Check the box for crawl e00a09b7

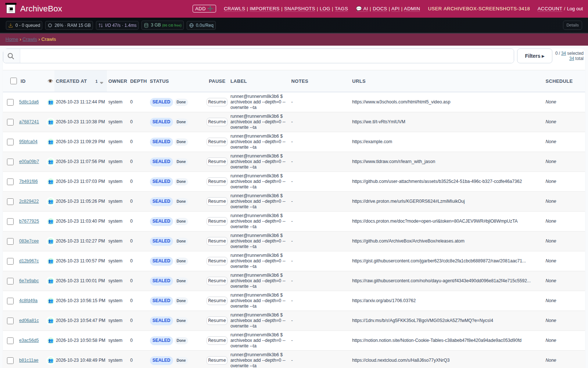pos(10,162)
